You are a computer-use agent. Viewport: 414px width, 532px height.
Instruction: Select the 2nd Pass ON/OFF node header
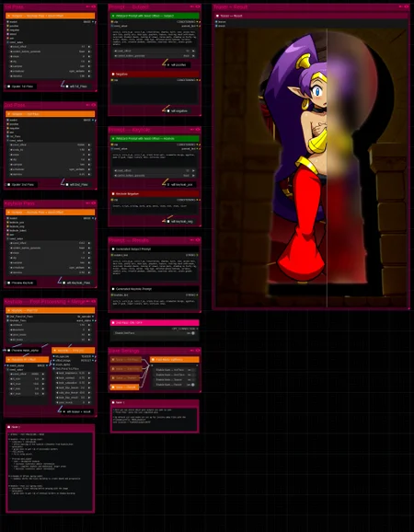(x=155, y=323)
